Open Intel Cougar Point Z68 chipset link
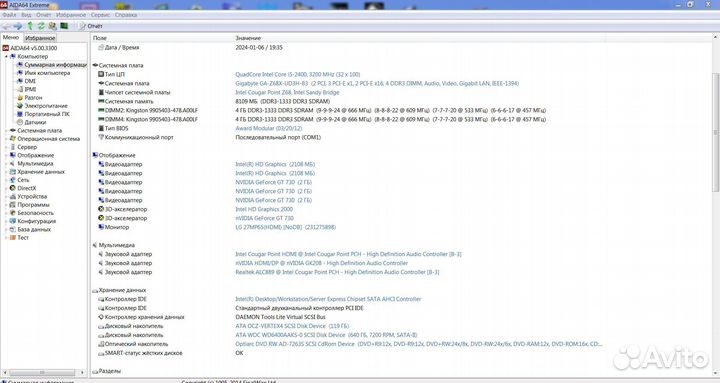The image size is (720, 383). pyautogui.click(x=287, y=92)
